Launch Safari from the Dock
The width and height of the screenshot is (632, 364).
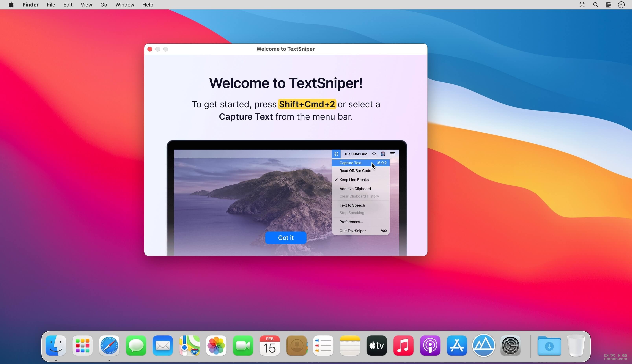109,346
